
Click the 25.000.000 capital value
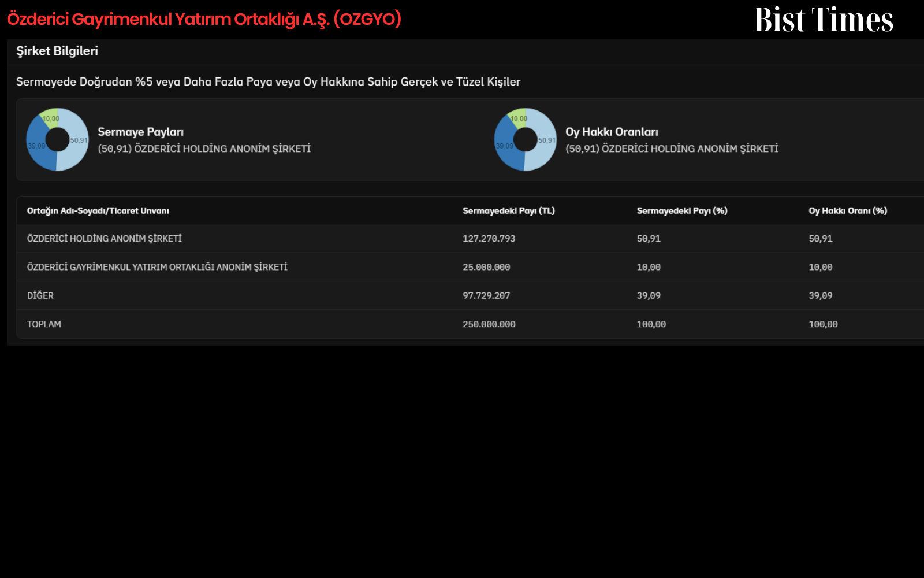click(486, 267)
